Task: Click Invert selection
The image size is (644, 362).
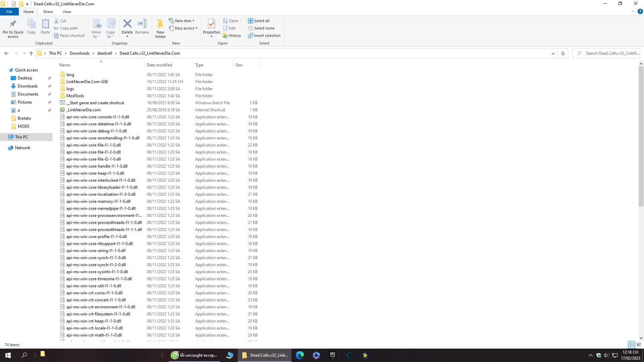Action: [x=264, y=36]
